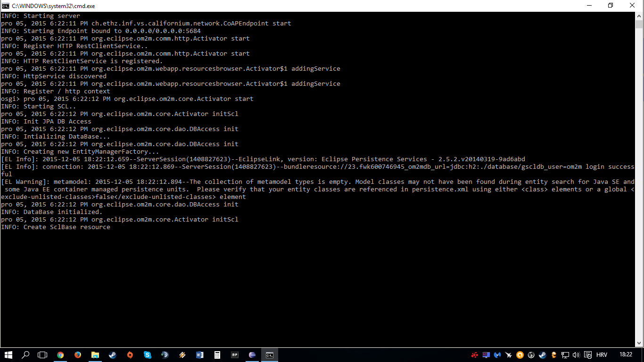Open Winamp from the taskbar
This screenshot has height=362, width=644.
pyautogui.click(x=182, y=355)
